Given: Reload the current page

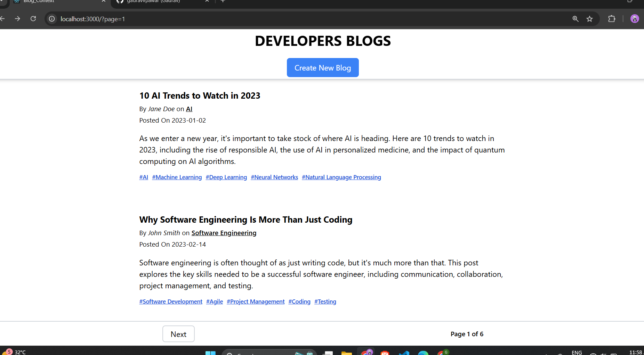Looking at the screenshot, I should 33,19.
